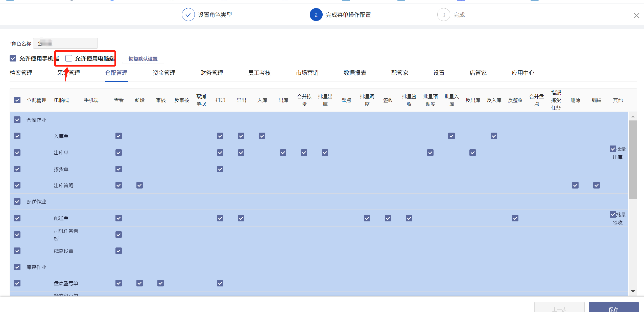Close the role configuration dialog
This screenshot has width=644, height=312.
[636, 16]
